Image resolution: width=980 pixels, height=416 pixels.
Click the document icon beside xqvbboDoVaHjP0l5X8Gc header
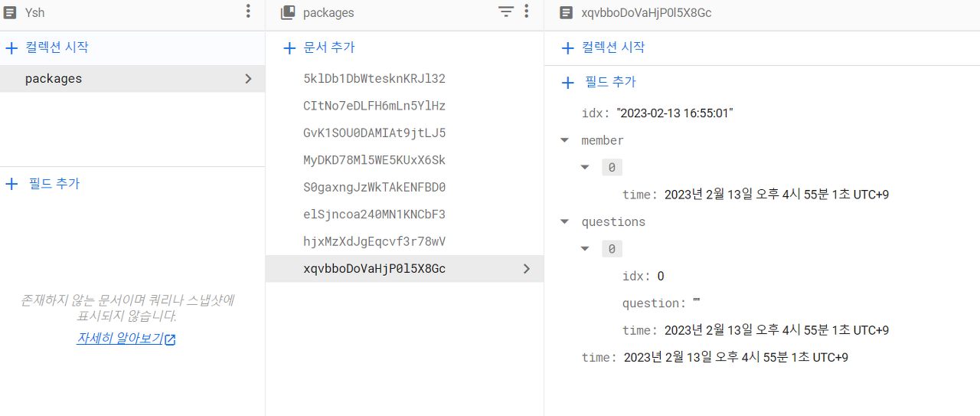[566, 12]
